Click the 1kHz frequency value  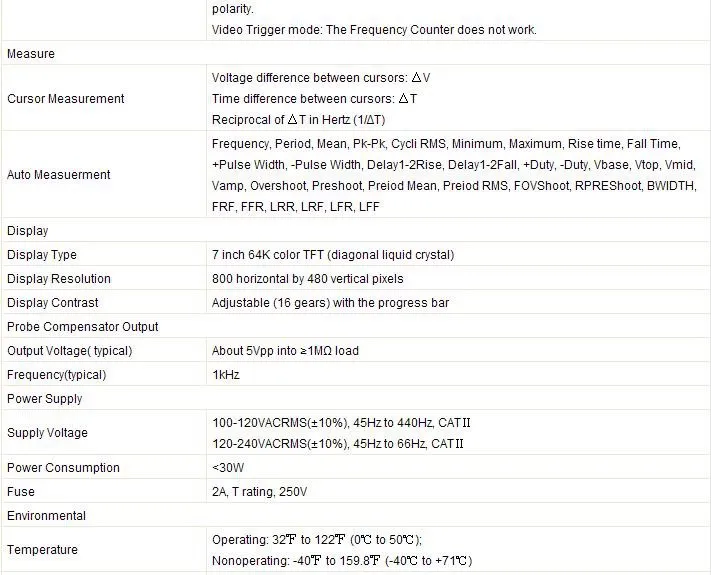pos(226,375)
